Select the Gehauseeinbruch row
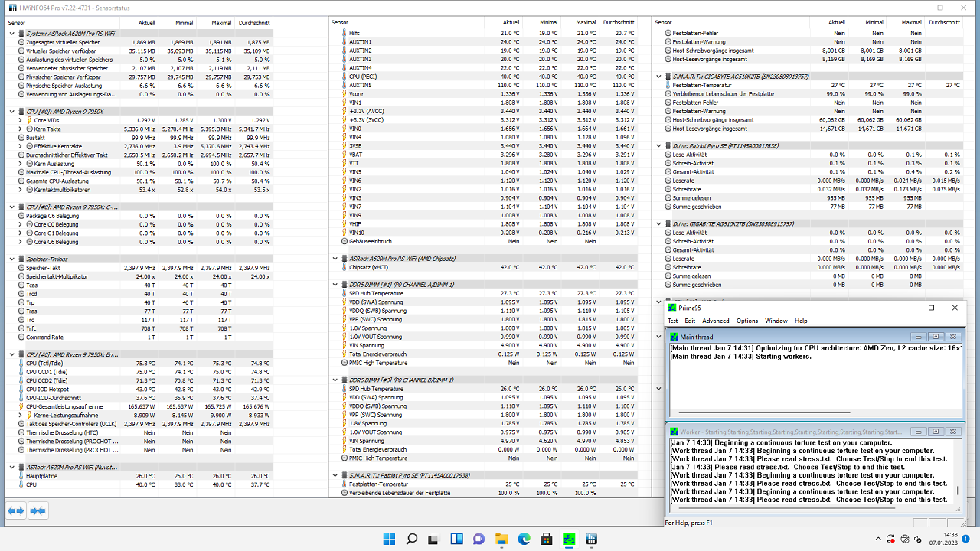The image size is (980, 551). [483, 241]
